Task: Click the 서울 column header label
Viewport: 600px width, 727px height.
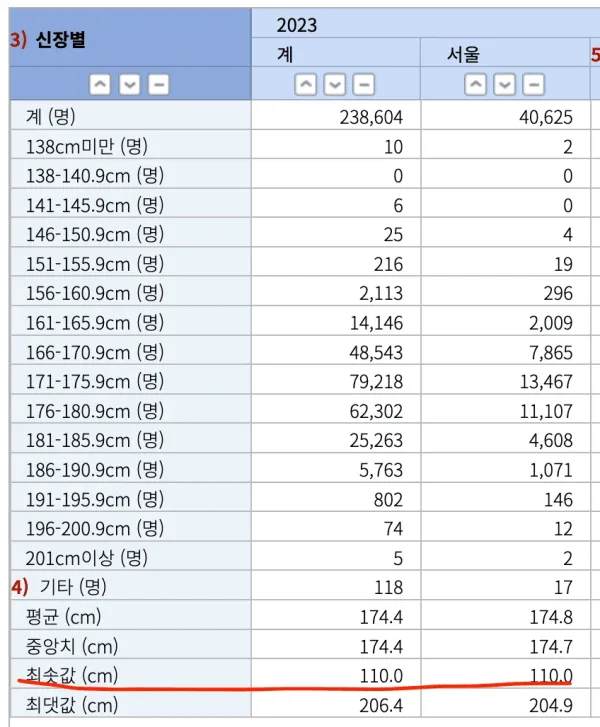Action: (463, 54)
